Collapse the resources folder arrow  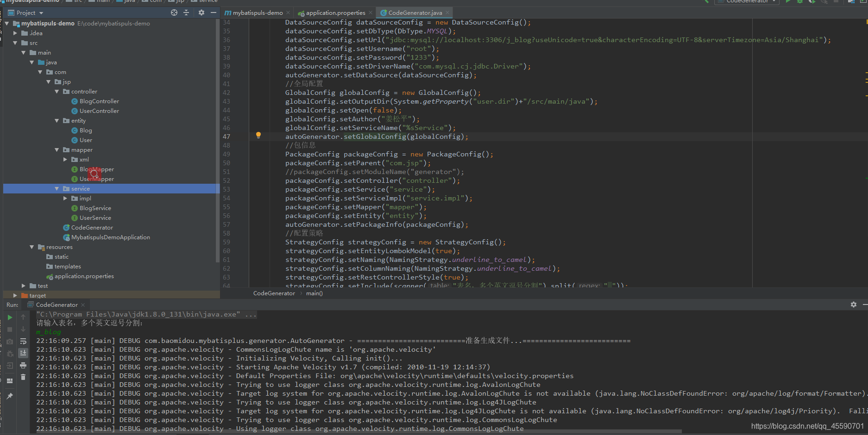[x=32, y=247]
